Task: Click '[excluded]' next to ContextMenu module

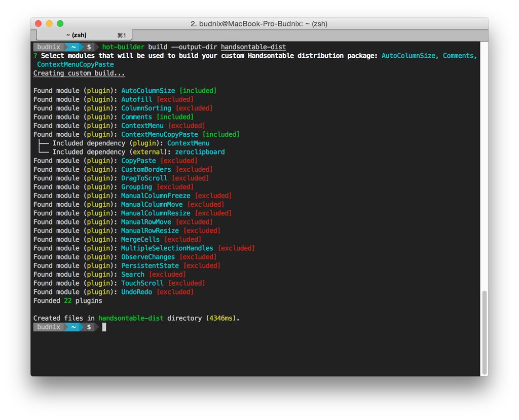Action: point(187,126)
